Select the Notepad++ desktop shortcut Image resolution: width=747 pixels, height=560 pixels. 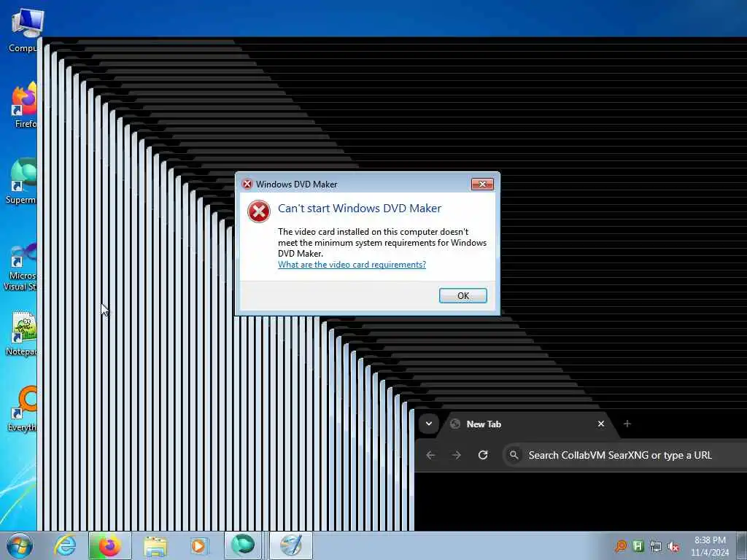pyautogui.click(x=21, y=333)
